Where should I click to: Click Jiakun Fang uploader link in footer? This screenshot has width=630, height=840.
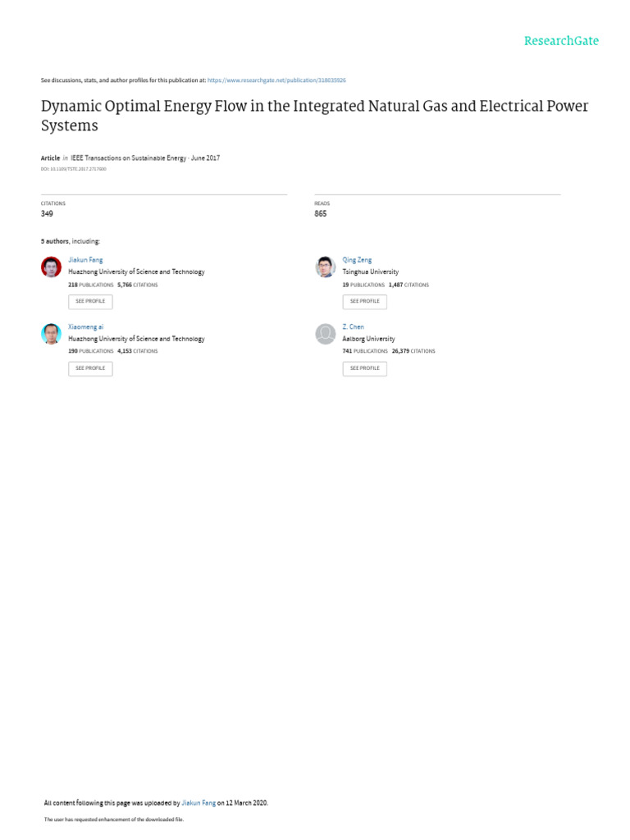199,802
